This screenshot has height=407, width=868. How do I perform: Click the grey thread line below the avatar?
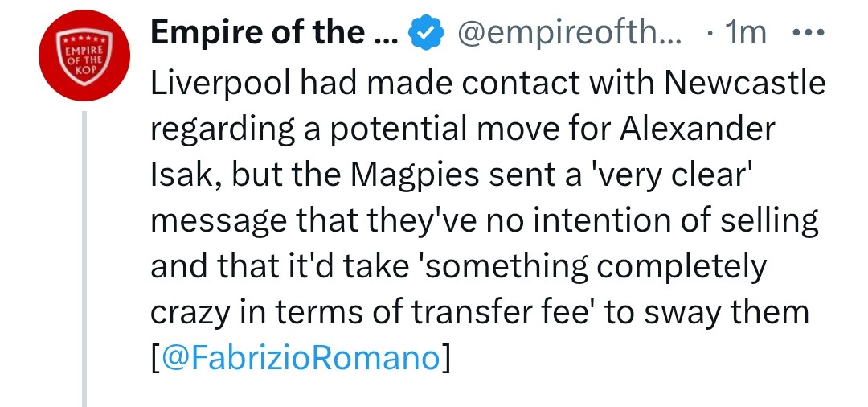(x=84, y=258)
